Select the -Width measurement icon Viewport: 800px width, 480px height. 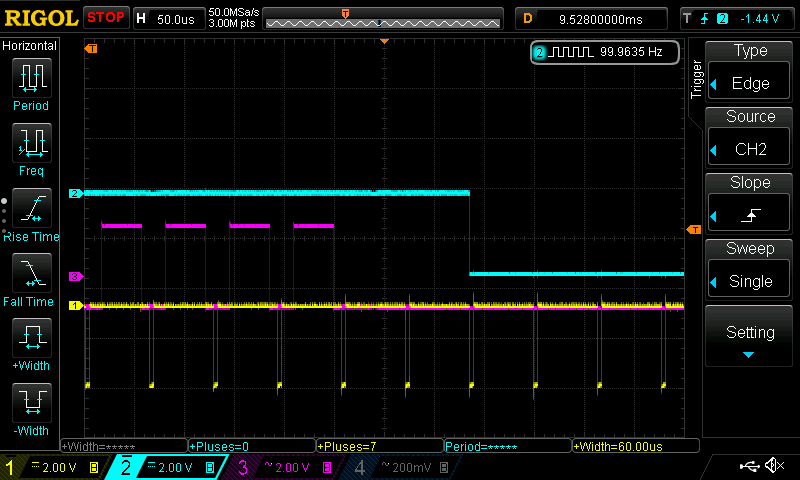click(x=31, y=405)
